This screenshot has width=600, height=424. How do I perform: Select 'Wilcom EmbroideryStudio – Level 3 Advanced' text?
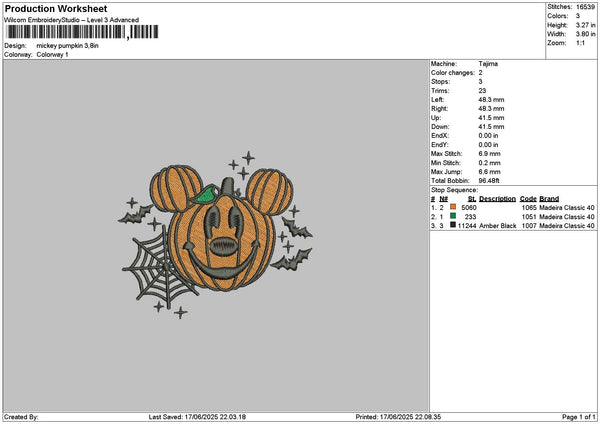coord(72,20)
